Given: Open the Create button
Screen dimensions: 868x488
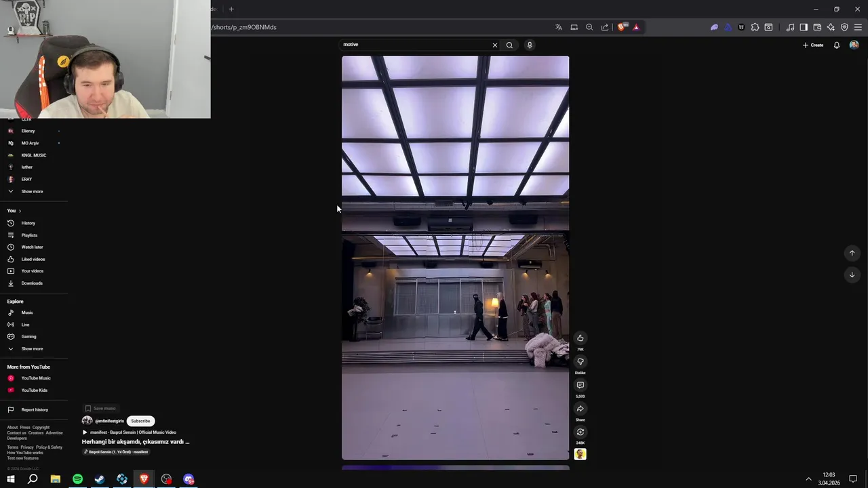Looking at the screenshot, I should 812,45.
